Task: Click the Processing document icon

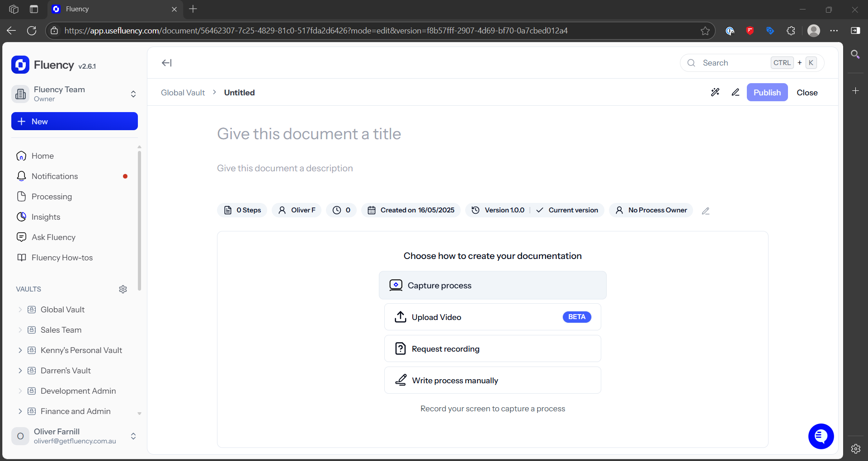Action: coord(21,197)
